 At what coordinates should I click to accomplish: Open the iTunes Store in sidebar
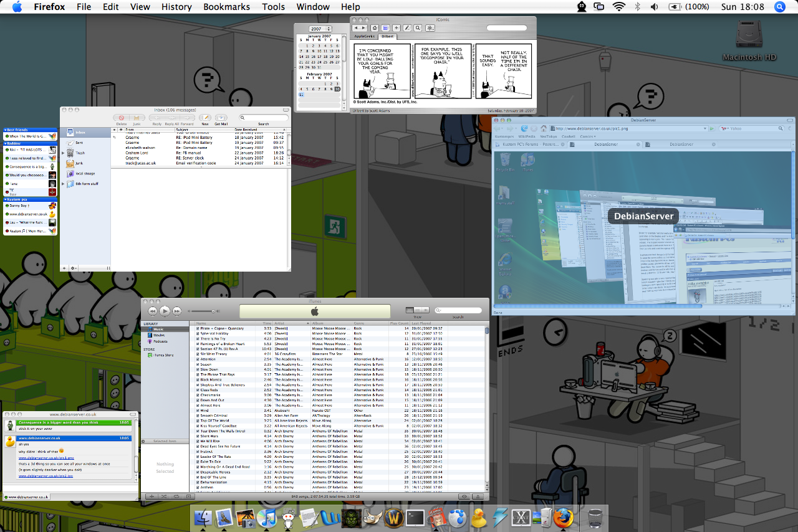(162, 354)
